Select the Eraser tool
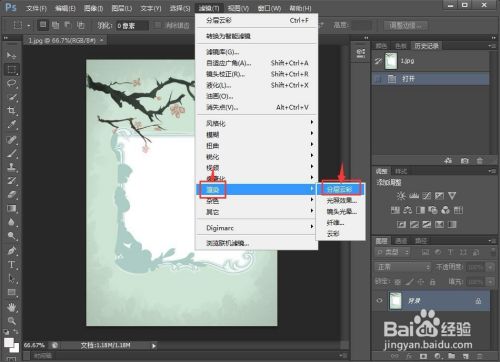 pos(12,194)
